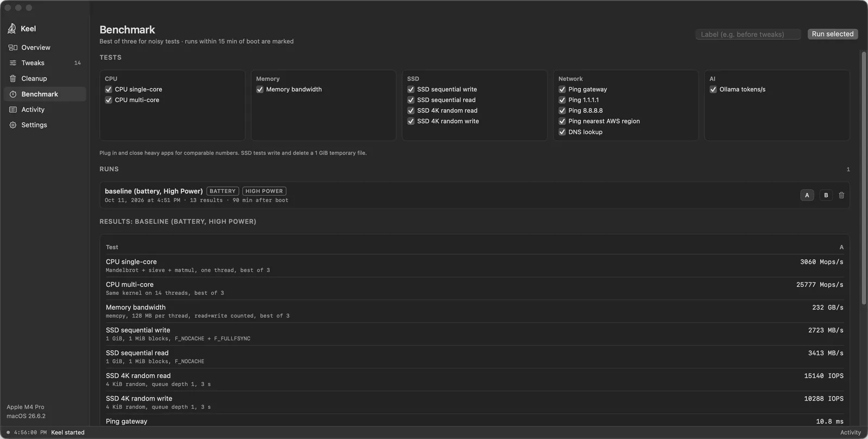Click the Settings gear icon
Image resolution: width=868 pixels, height=439 pixels.
pyautogui.click(x=13, y=125)
